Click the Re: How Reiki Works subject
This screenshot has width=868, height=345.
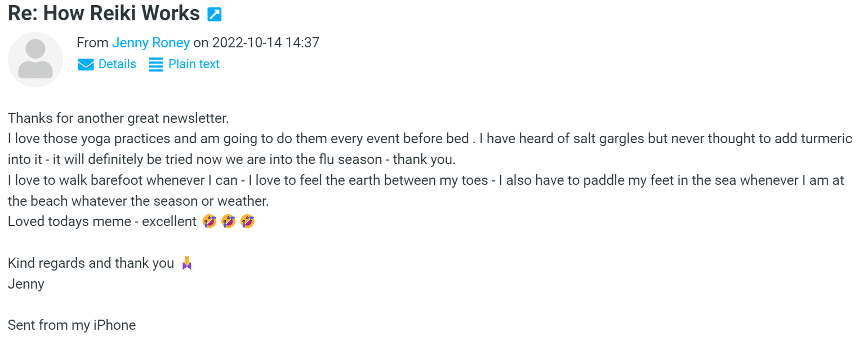point(104,14)
